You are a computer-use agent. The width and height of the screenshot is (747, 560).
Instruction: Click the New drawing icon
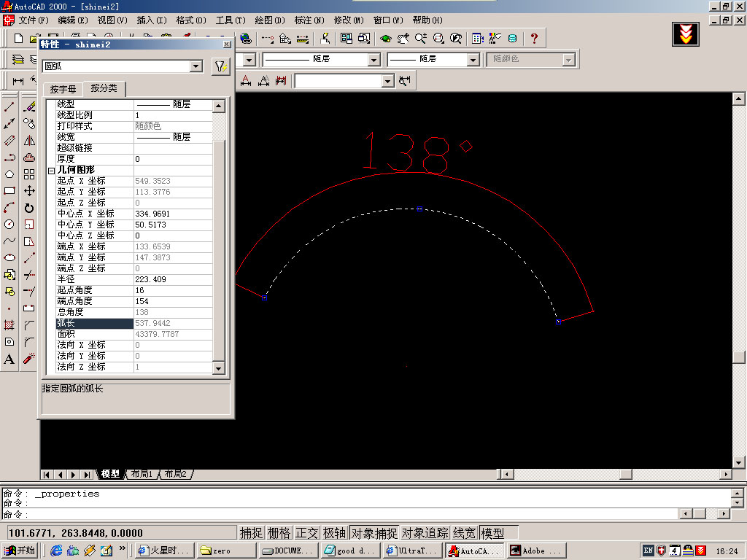(x=18, y=38)
